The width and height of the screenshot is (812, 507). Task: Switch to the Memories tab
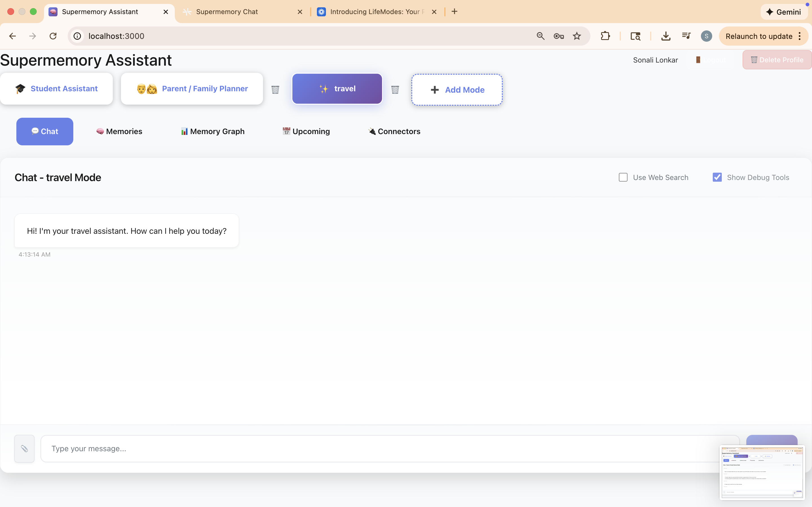pos(119,132)
